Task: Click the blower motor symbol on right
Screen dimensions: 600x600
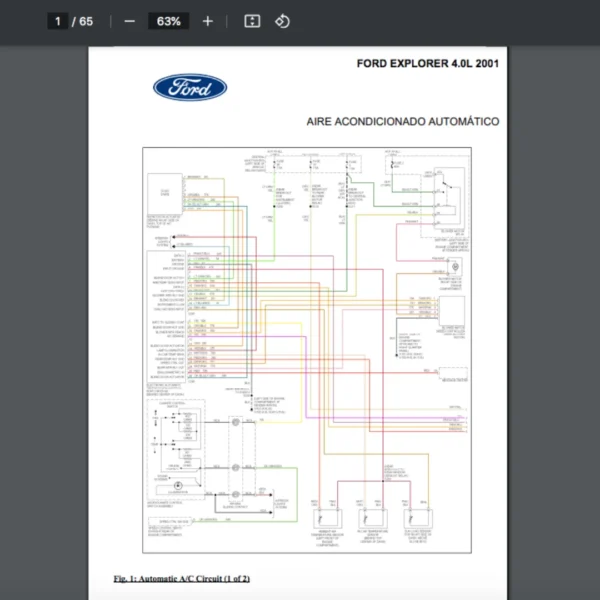Action: 455,266
